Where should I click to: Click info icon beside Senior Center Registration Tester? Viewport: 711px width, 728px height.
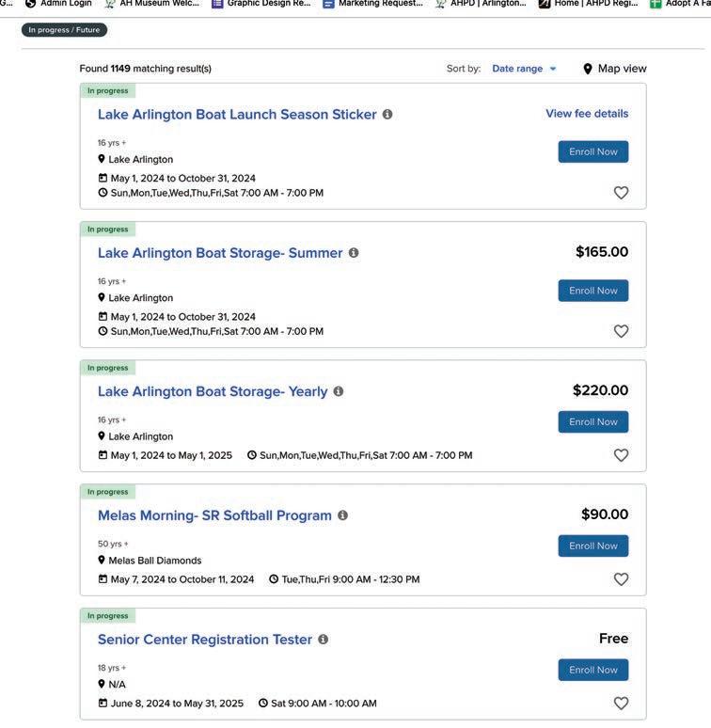tap(323, 640)
